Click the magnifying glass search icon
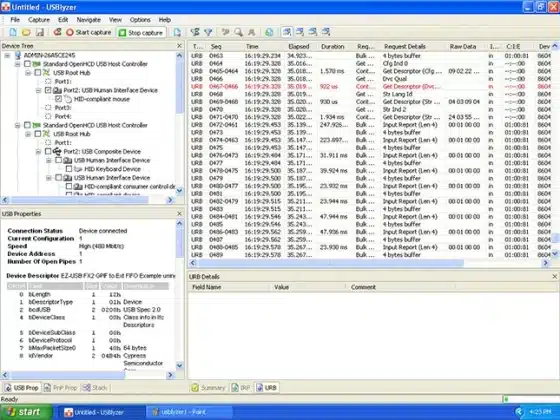Image resolution: width=560 pixels, height=420 pixels. (238, 32)
